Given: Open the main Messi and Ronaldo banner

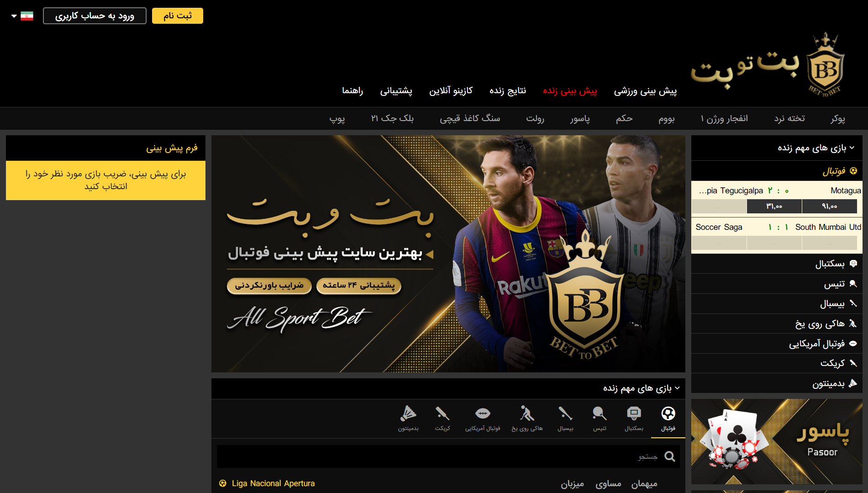Looking at the screenshot, I should [x=448, y=254].
